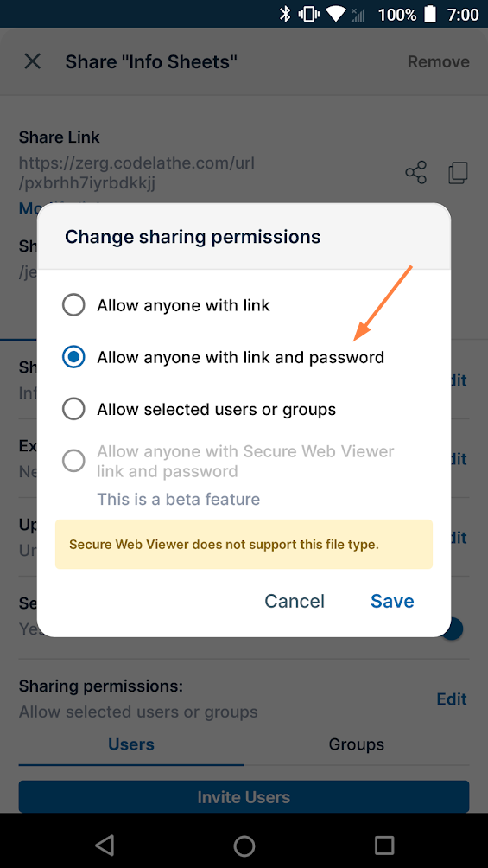Tap the Android home button
The width and height of the screenshot is (488, 868).
pos(244,846)
